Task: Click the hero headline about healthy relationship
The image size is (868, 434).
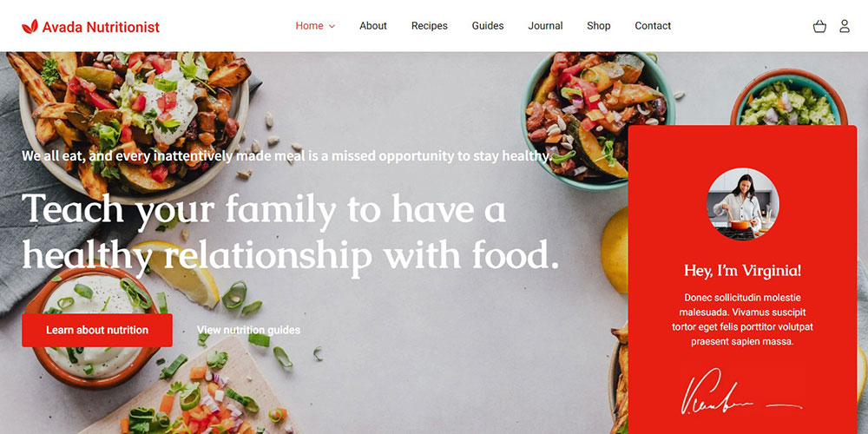Action: point(291,233)
